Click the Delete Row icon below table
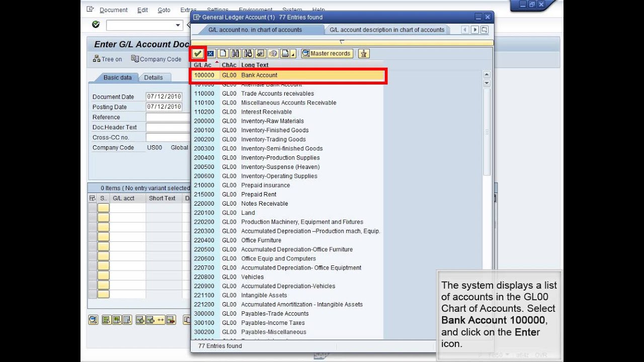The image size is (644, 362). pos(171,320)
